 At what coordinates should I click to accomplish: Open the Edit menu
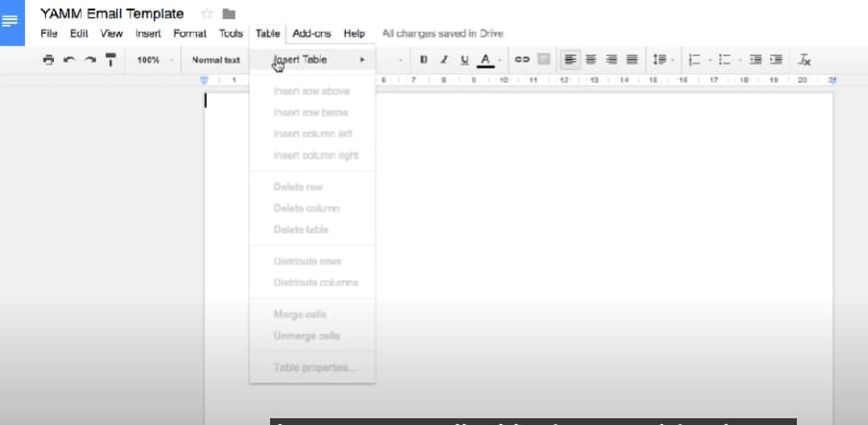coord(79,34)
